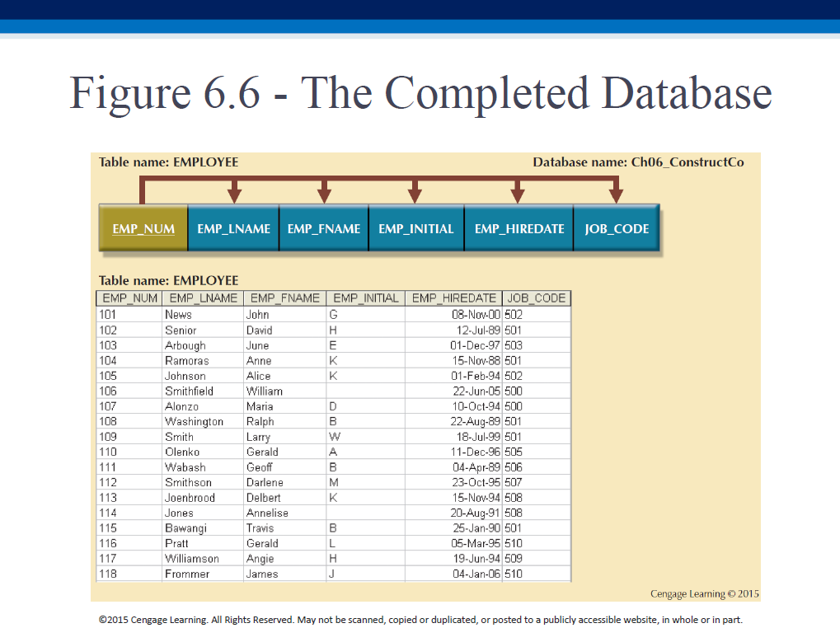This screenshot has height=628, width=840.
Task: Select last name cell 'Wabash'
Action: coord(203,466)
